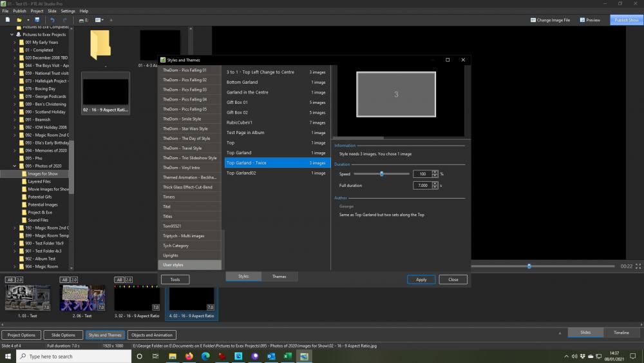The image size is (644, 363).
Task: Collapse the 095 - Photos of 2020 folder
Action: pyautogui.click(x=15, y=166)
